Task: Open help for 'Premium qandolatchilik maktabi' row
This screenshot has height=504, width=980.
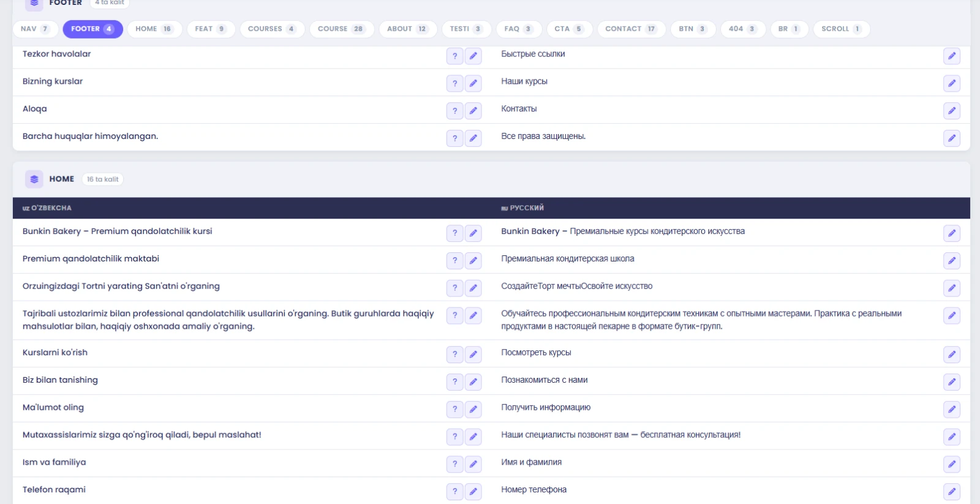Action: click(x=454, y=261)
